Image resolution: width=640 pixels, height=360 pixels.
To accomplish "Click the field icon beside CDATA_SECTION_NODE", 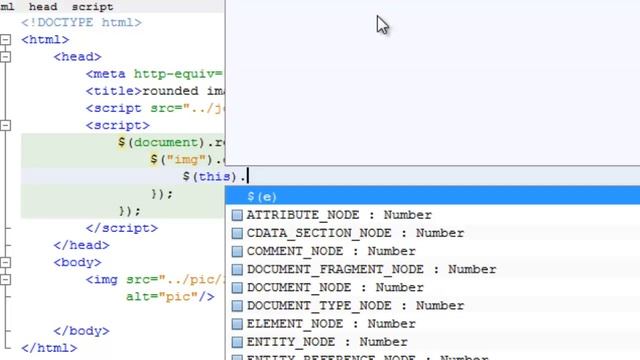I will 237,233.
